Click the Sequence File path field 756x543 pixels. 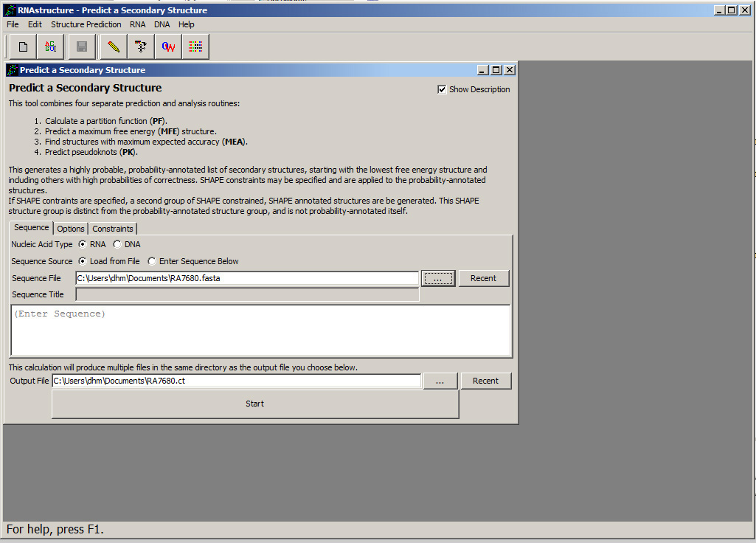[x=247, y=278]
